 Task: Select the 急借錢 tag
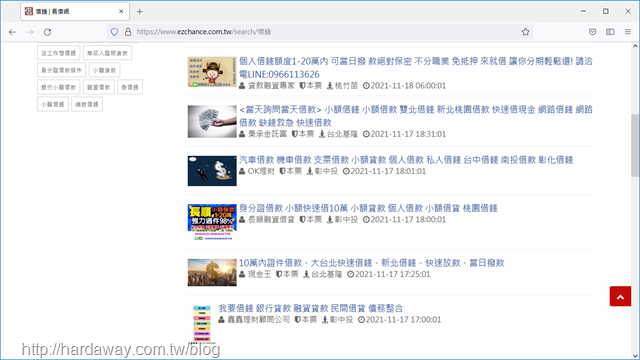[130, 87]
